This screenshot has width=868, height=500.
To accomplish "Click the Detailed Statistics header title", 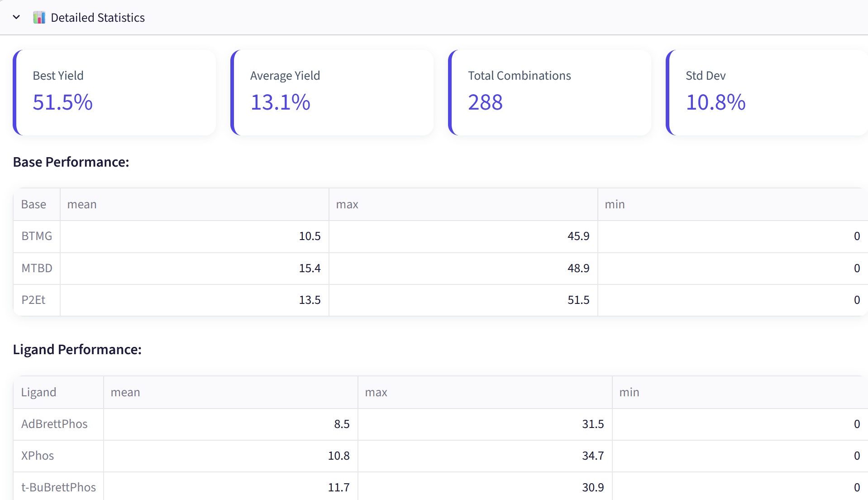I will [x=98, y=18].
